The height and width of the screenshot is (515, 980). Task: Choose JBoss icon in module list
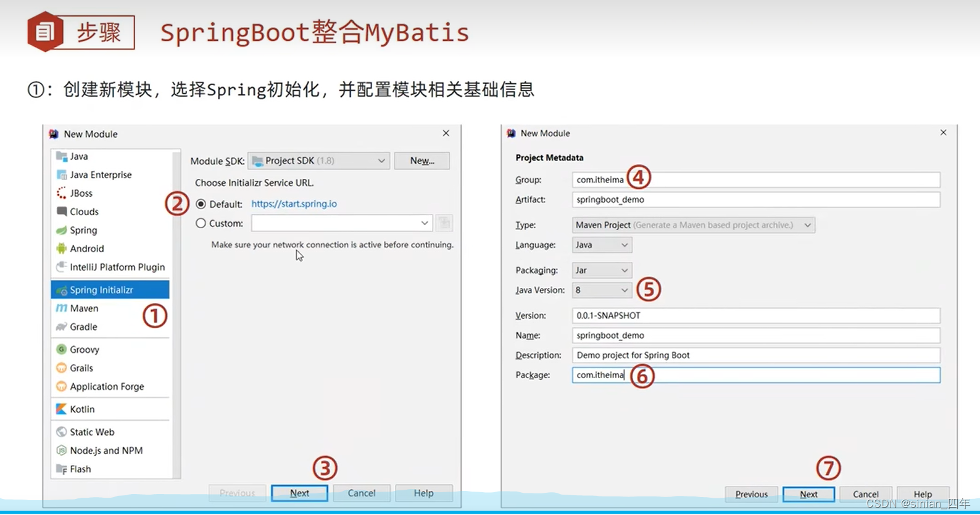[x=62, y=194]
